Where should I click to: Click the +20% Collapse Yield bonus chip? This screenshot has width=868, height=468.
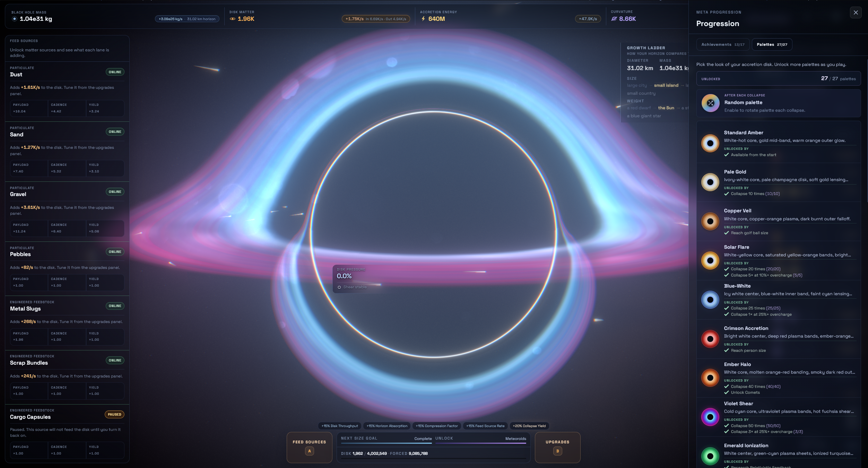point(529,426)
